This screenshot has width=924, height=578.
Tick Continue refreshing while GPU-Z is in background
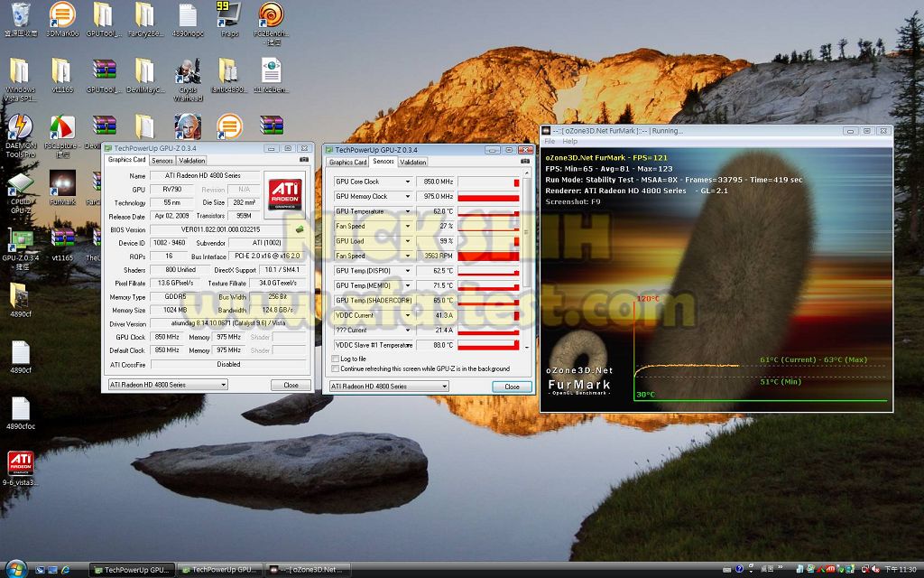[x=337, y=368]
